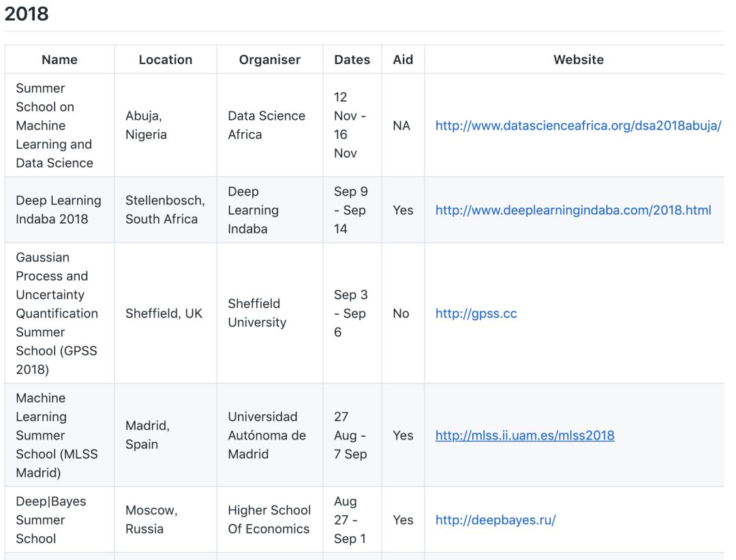Click the Location column header
Viewport: 736px width, 560px height.
166,60
